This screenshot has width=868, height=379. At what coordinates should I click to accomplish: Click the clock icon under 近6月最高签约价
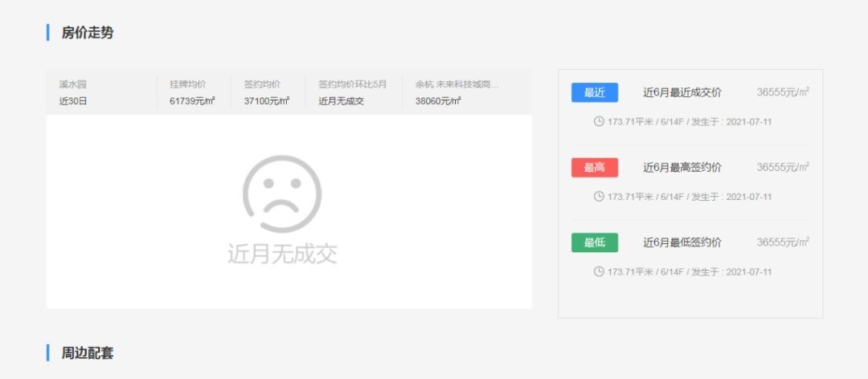point(599,197)
